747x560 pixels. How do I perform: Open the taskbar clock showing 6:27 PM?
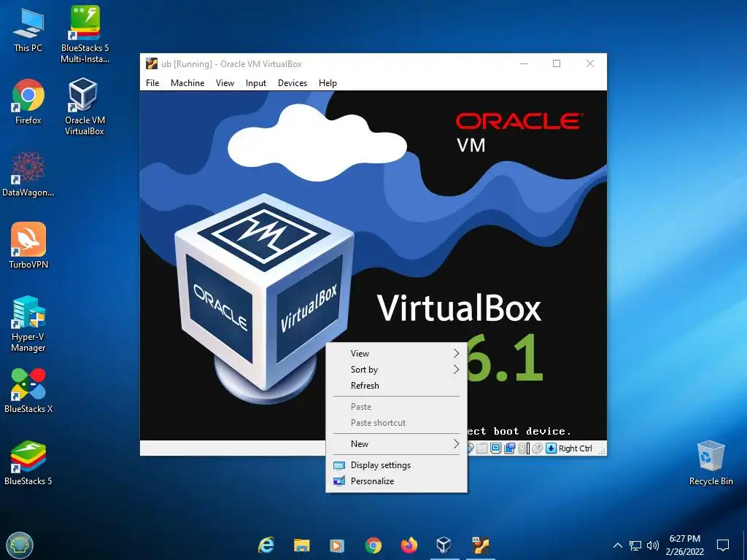coord(684,545)
